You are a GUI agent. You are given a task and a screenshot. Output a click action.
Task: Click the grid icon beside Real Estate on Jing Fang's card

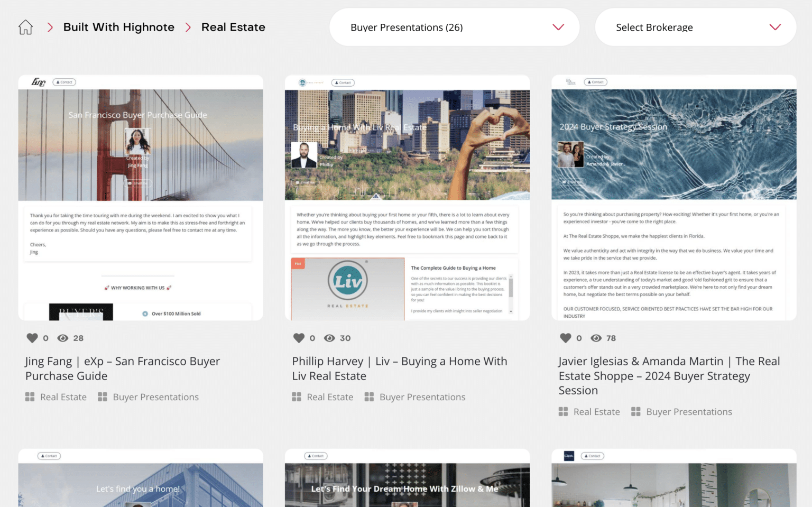tap(30, 397)
